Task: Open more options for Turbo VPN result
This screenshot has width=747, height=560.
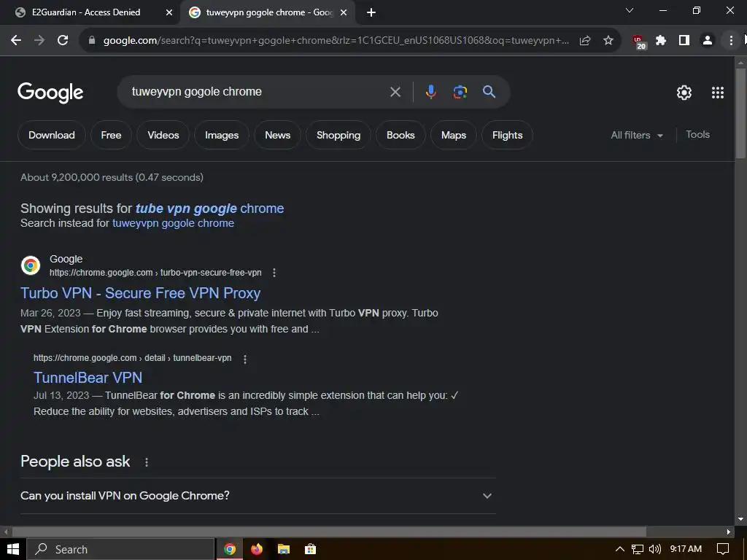Action: point(274,273)
